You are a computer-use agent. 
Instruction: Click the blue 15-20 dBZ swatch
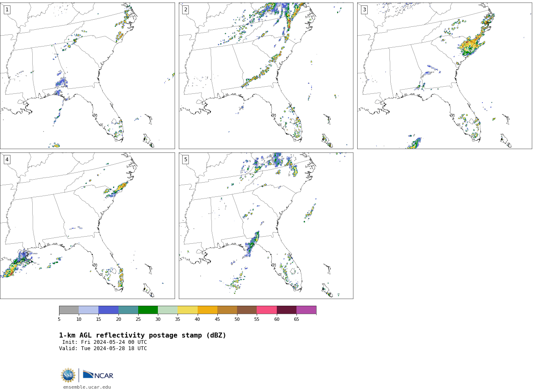click(108, 310)
